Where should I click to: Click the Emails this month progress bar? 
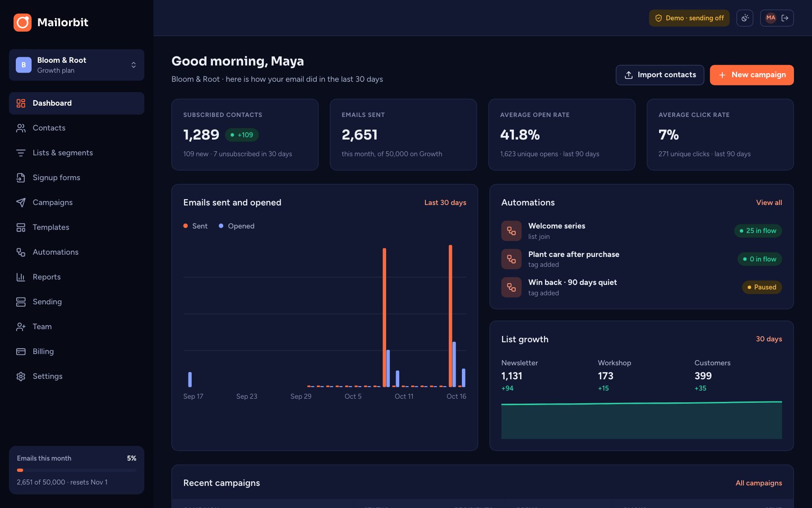tap(77, 470)
